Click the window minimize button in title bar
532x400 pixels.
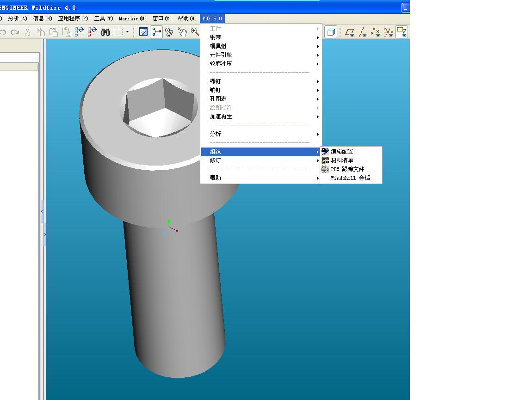click(x=405, y=8)
